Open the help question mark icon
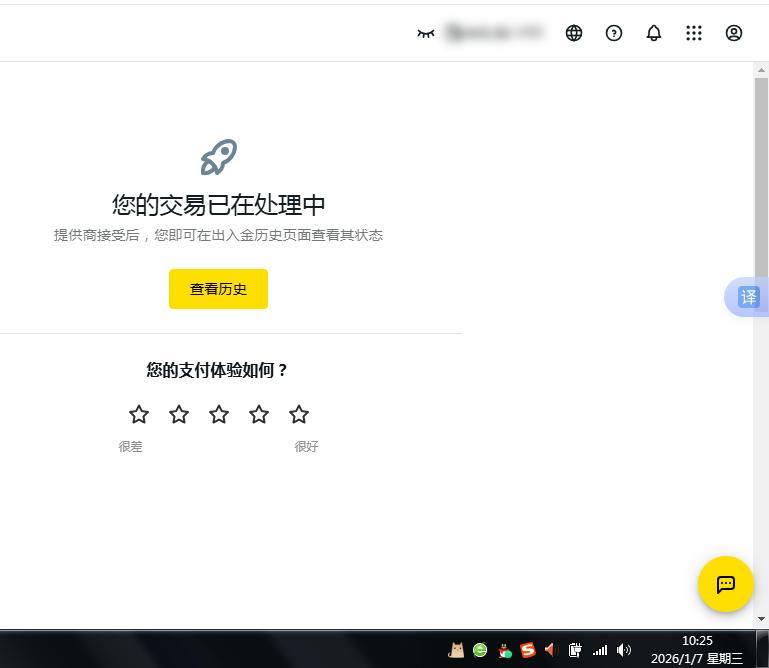 tap(614, 33)
